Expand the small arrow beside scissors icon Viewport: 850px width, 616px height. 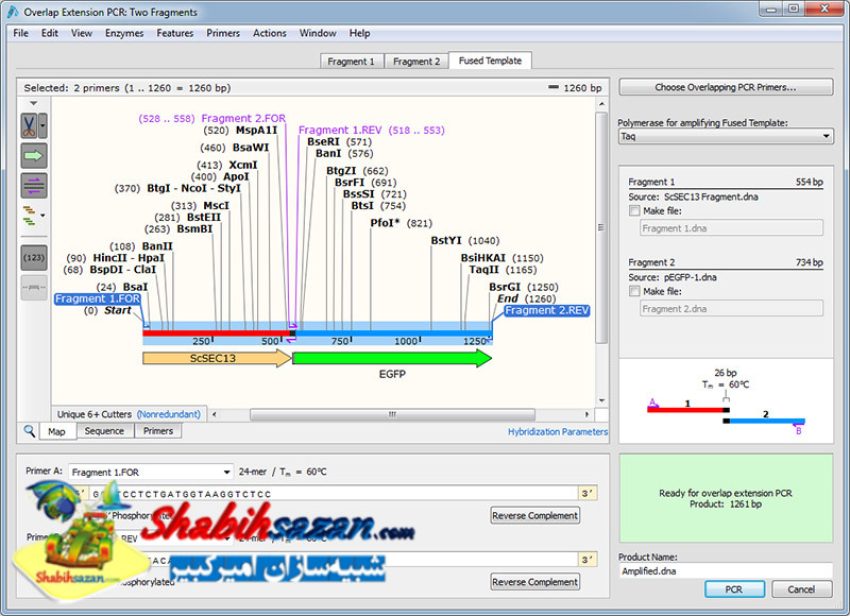(x=43, y=128)
